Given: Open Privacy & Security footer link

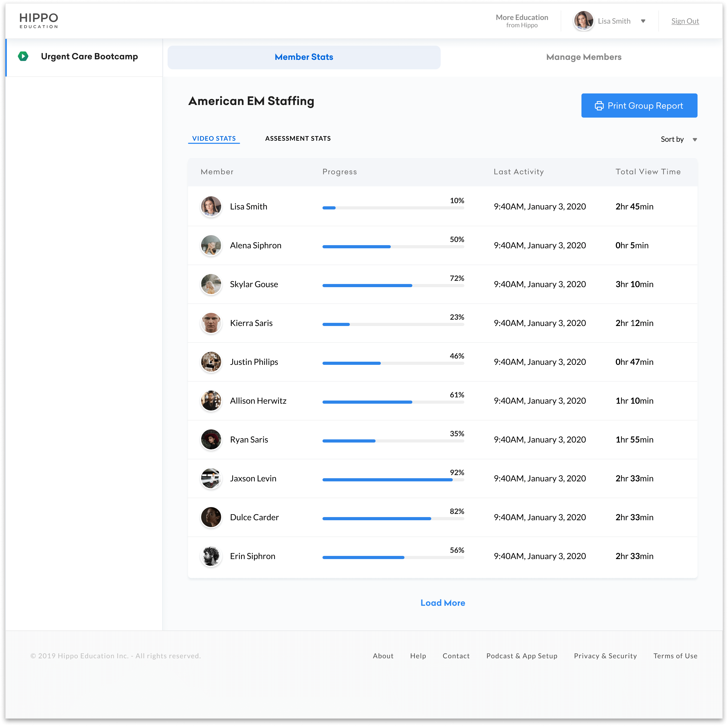Looking at the screenshot, I should pos(605,656).
